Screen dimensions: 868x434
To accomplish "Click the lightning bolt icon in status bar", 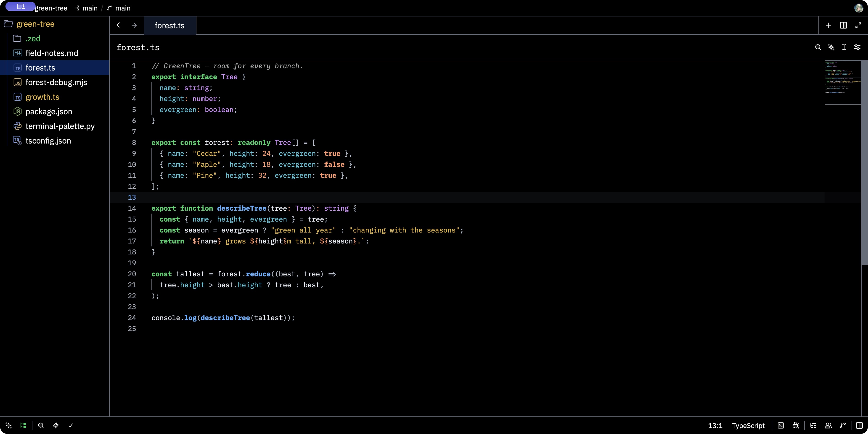I will click(56, 425).
